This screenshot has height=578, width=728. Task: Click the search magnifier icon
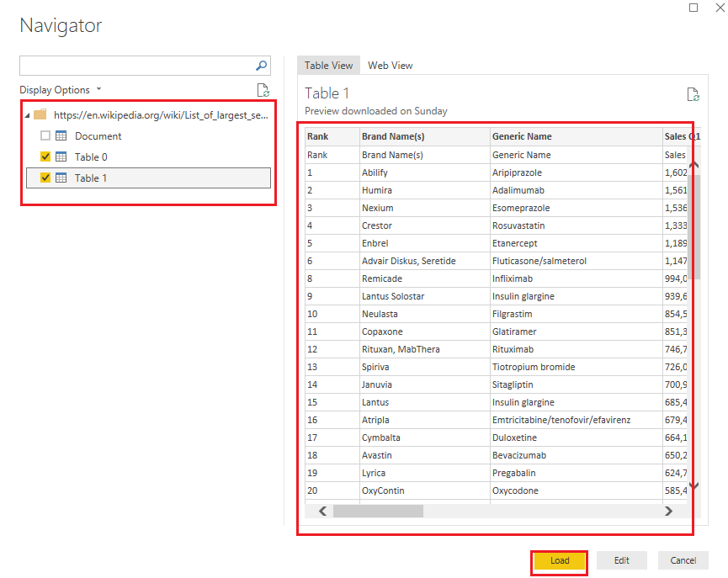262,66
